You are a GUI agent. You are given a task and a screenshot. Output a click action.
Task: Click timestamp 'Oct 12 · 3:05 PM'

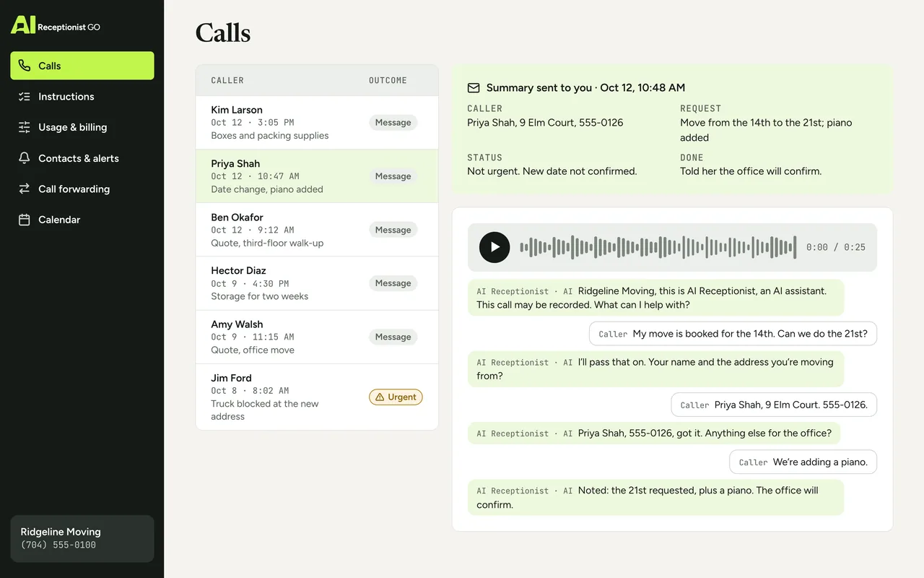pyautogui.click(x=252, y=123)
